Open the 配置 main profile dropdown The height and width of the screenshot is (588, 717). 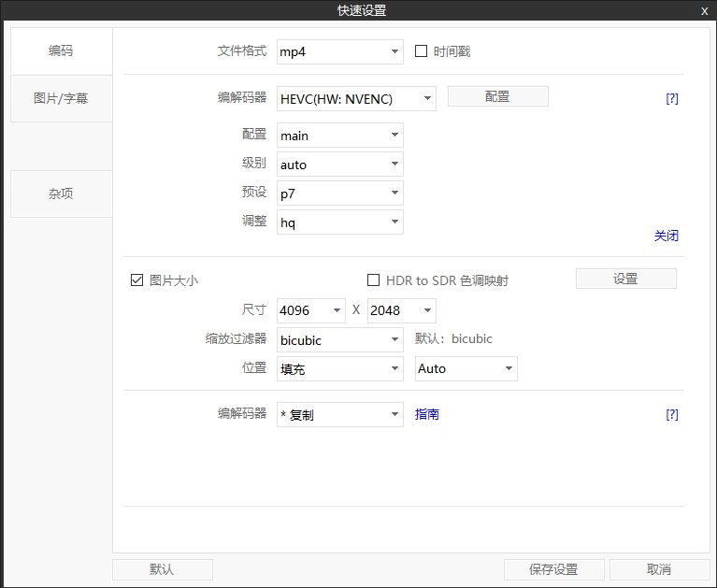click(339, 136)
